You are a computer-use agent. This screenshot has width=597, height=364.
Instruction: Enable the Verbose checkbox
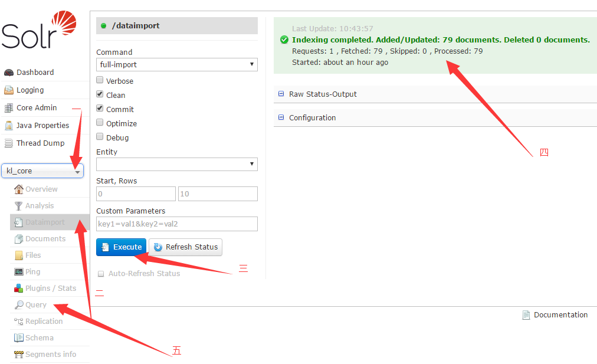pyautogui.click(x=100, y=80)
